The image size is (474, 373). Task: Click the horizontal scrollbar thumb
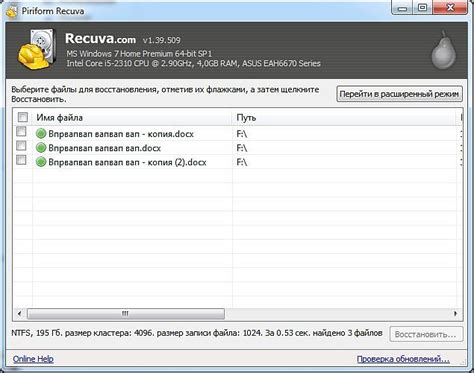tap(126, 313)
